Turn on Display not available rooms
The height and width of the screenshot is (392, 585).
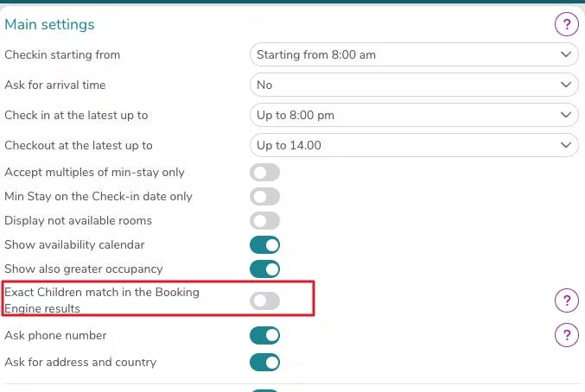point(265,221)
